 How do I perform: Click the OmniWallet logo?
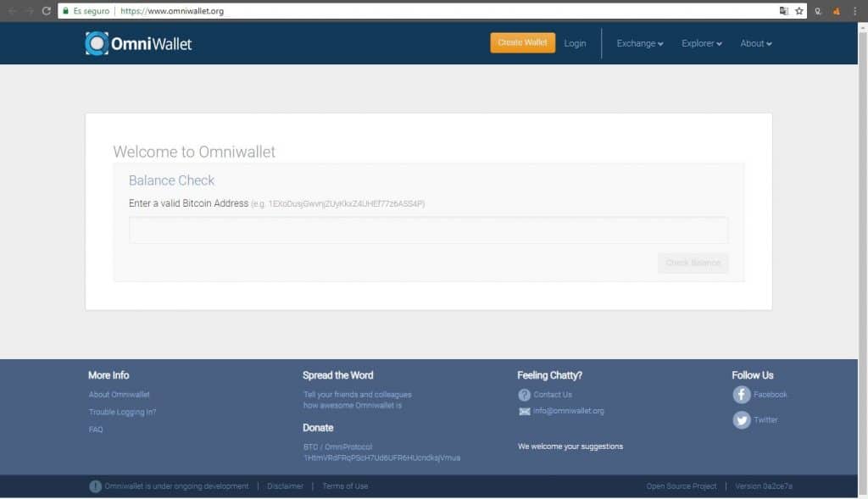138,43
